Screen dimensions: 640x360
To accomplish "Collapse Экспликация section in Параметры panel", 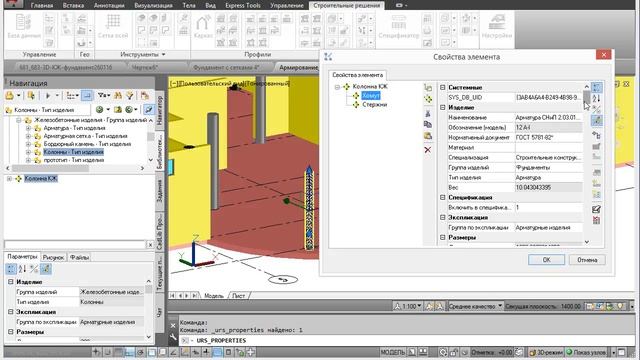I will point(11,312).
